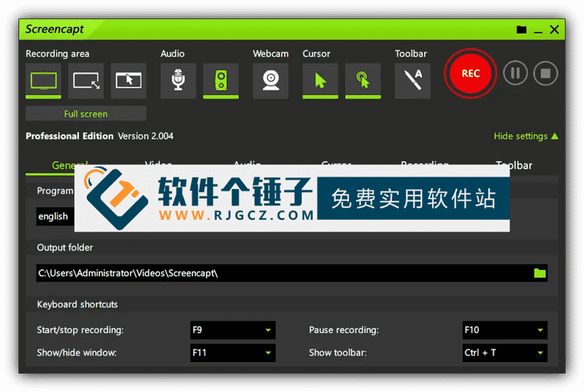Toggle microphone audio recording
This screenshot has width=584, height=392.
[x=178, y=81]
